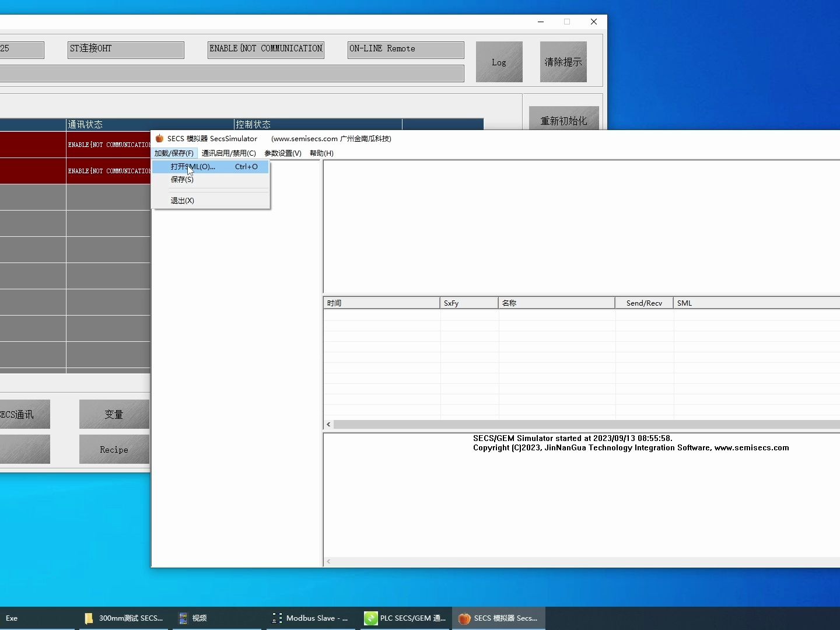Click the Recipe button

114,449
